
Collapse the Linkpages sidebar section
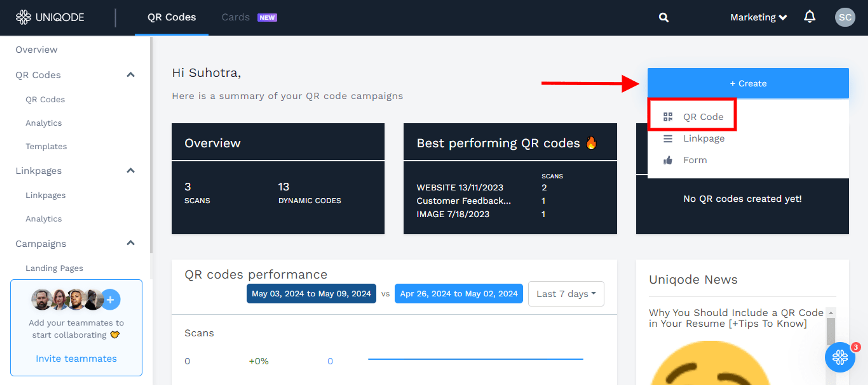(131, 171)
